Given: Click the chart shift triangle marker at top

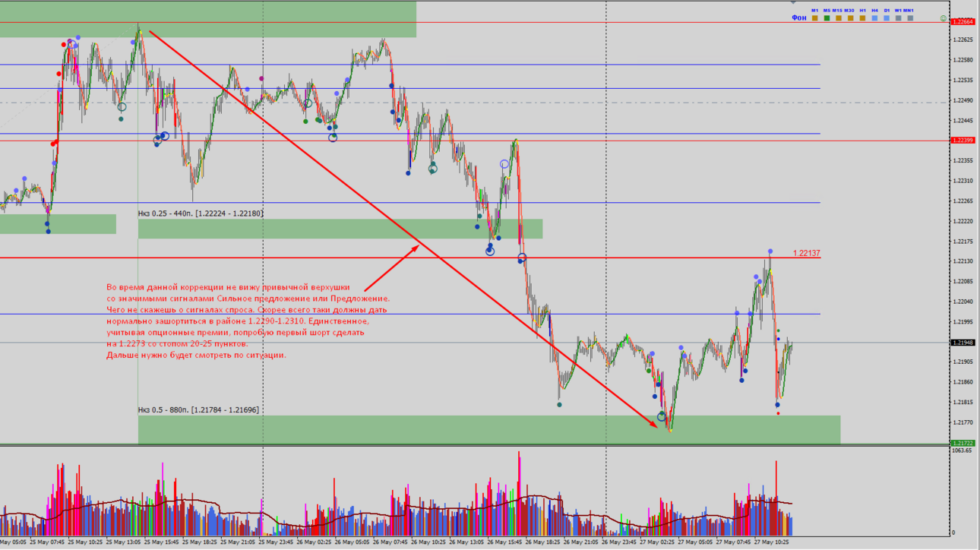Looking at the screenshot, I should [x=793, y=3].
